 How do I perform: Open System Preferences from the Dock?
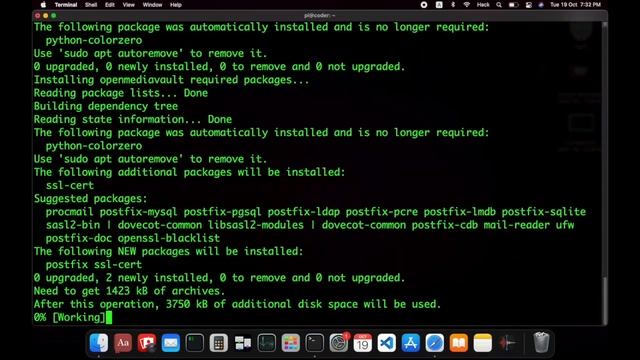tap(339, 343)
